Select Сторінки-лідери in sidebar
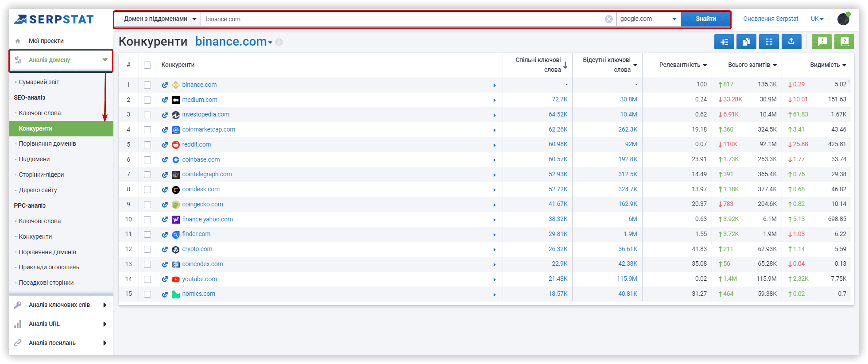 click(x=41, y=174)
